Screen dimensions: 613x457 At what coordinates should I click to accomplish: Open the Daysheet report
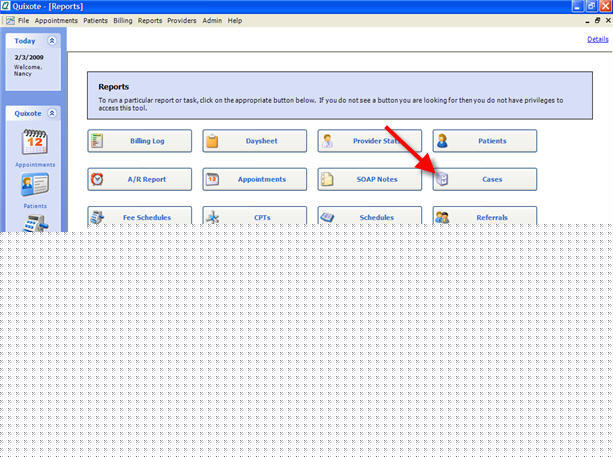(x=255, y=141)
